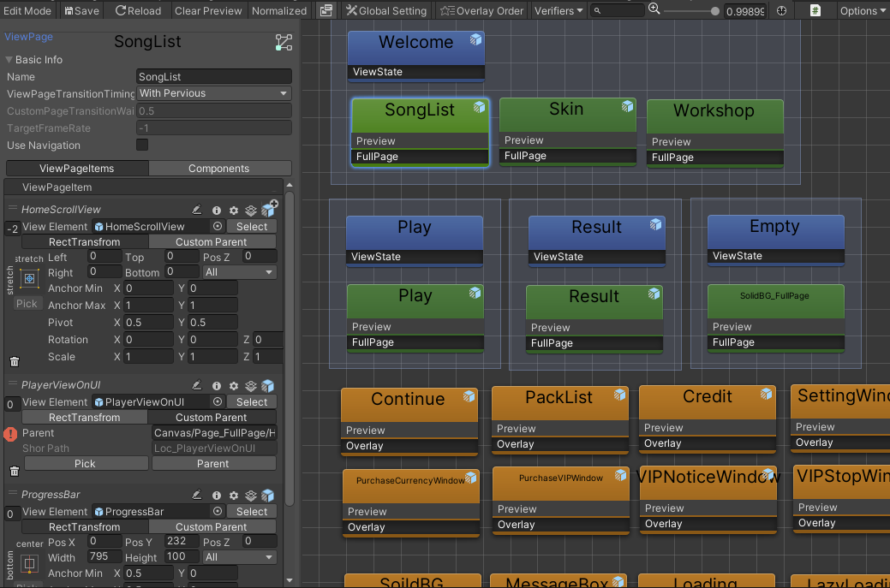Open the Verifiers dropdown menu

[x=558, y=11]
